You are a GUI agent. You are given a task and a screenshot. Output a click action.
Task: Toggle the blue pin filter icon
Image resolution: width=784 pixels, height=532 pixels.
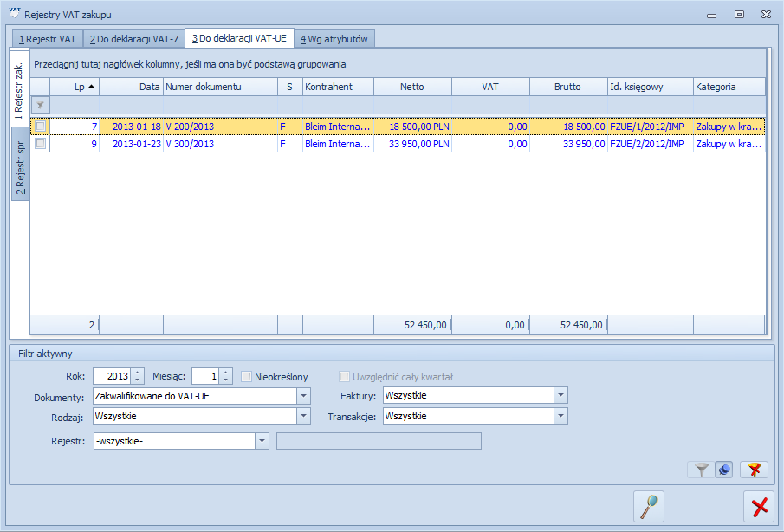pyautogui.click(x=724, y=470)
